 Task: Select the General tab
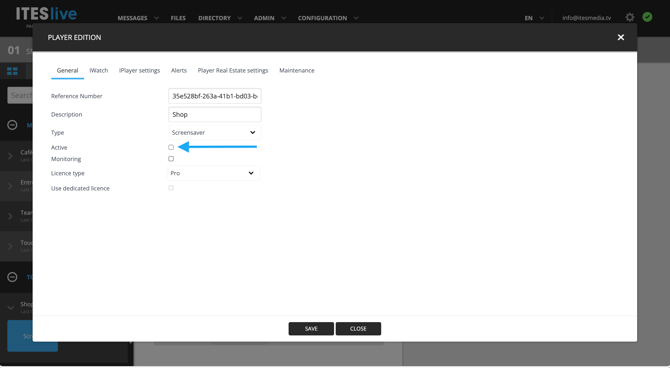(68, 71)
